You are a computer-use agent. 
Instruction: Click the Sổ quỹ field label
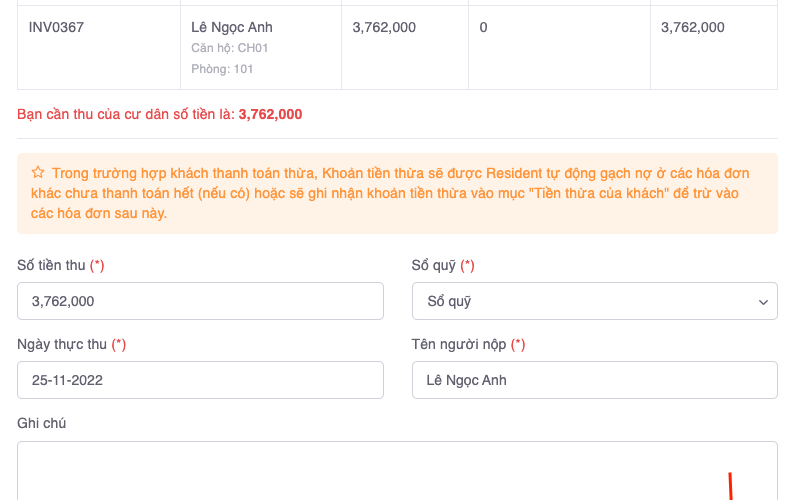click(434, 265)
